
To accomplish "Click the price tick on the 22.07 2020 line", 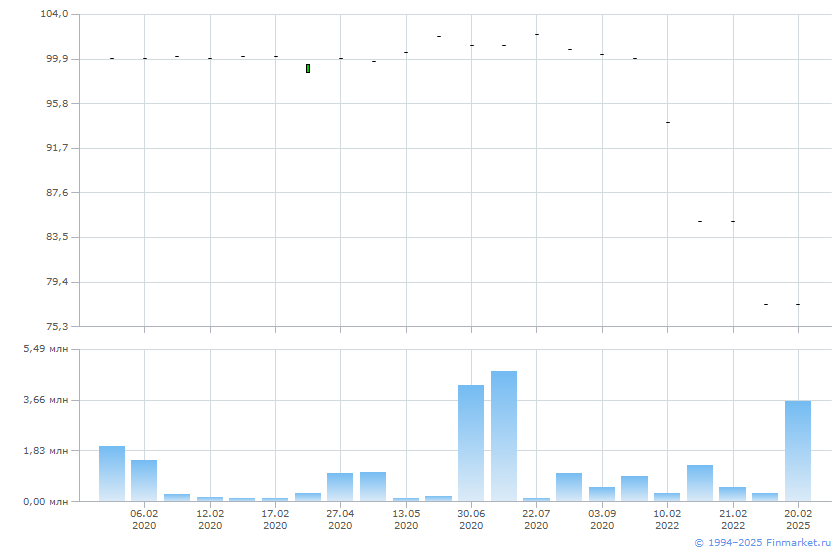I will pos(537,34).
